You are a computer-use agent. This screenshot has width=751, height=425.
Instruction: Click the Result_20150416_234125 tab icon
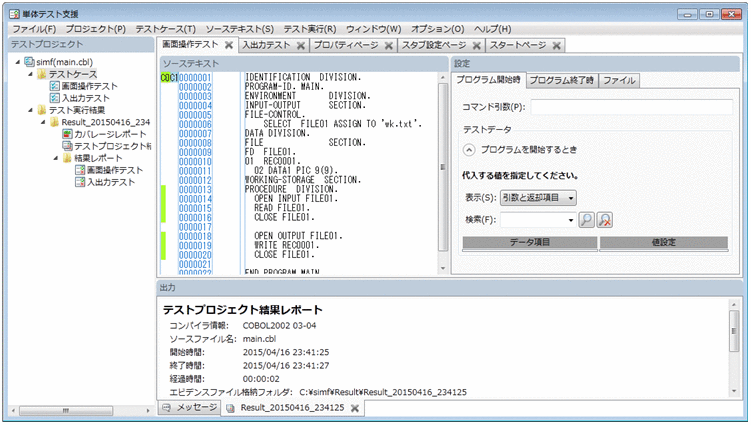[230, 408]
